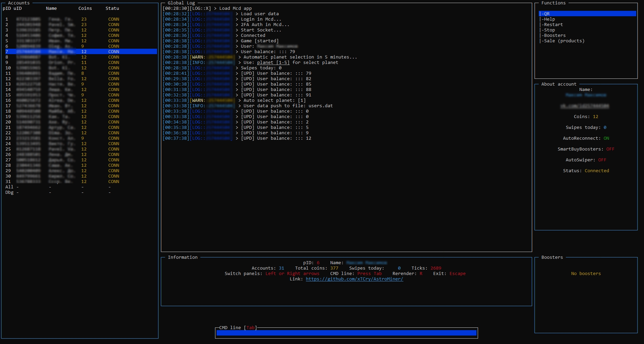The width and height of the screenshot is (644, 344).
Task: Click the Load Mcd app log line
Action: point(207,8)
